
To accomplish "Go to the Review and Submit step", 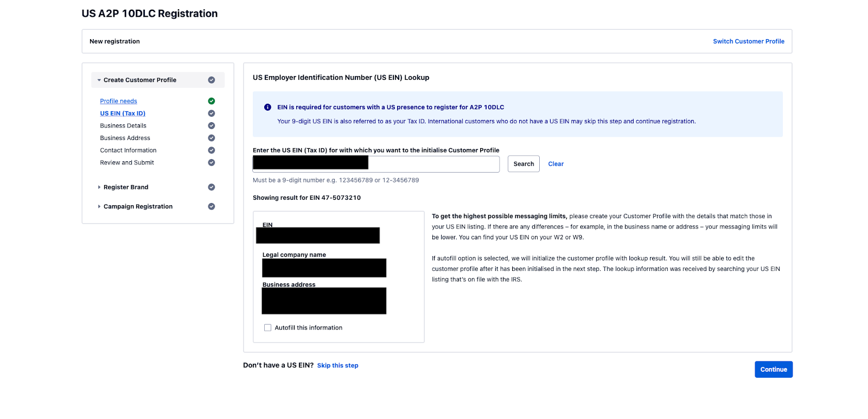I will pyautogui.click(x=127, y=163).
